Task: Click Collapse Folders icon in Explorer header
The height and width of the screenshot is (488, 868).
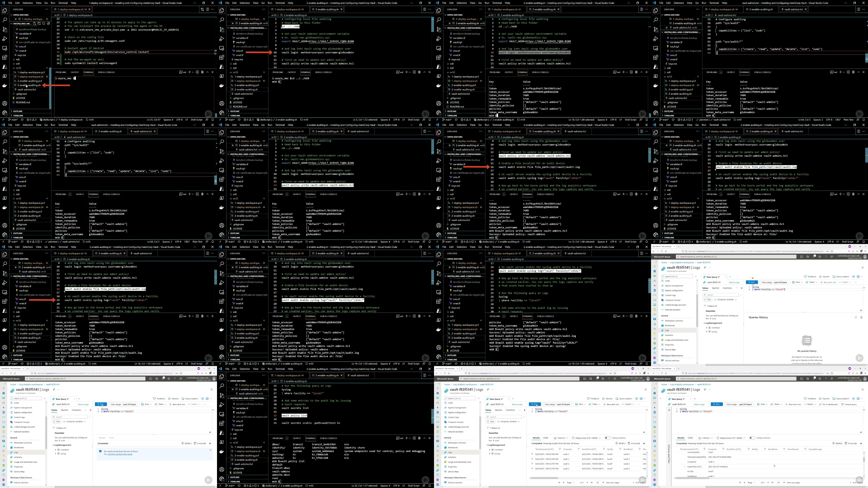Action: pyautogui.click(x=49, y=24)
